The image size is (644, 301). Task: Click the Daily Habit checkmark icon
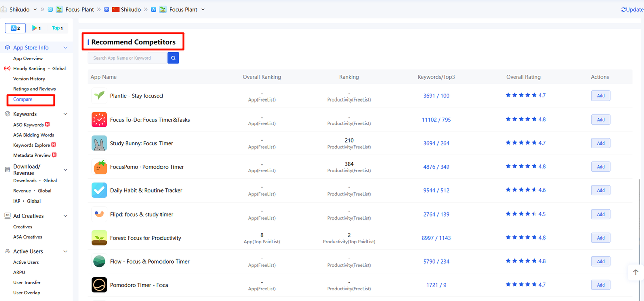click(99, 190)
